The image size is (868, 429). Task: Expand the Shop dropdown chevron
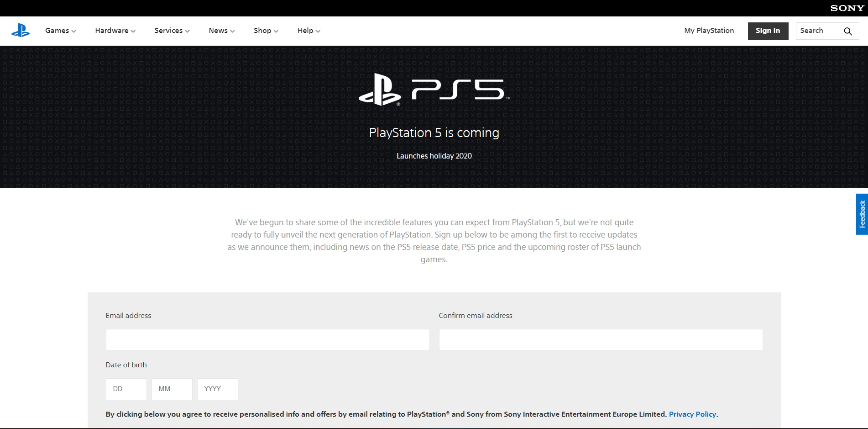276,31
